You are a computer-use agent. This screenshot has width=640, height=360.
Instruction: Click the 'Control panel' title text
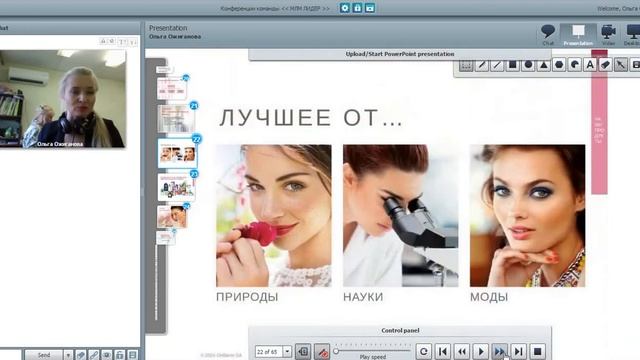pyautogui.click(x=400, y=331)
